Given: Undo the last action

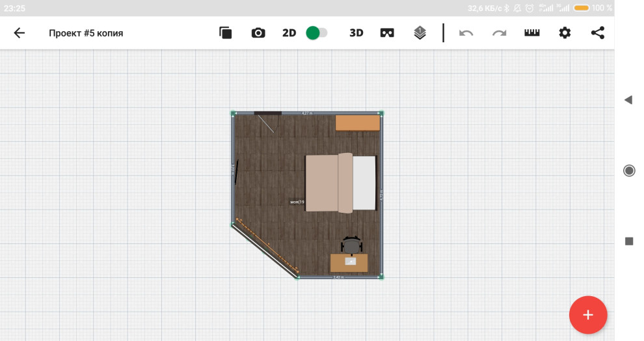Looking at the screenshot, I should tap(466, 33).
